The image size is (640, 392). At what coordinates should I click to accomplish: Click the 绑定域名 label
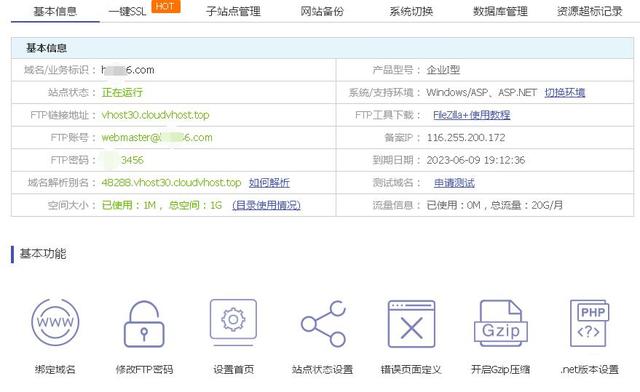pyautogui.click(x=55, y=370)
